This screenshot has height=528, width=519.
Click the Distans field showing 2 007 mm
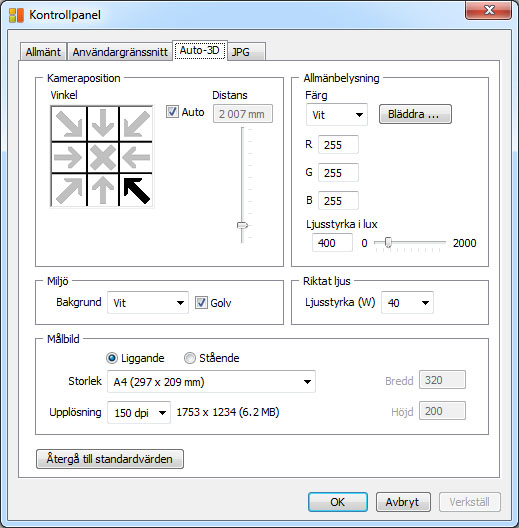point(243,114)
